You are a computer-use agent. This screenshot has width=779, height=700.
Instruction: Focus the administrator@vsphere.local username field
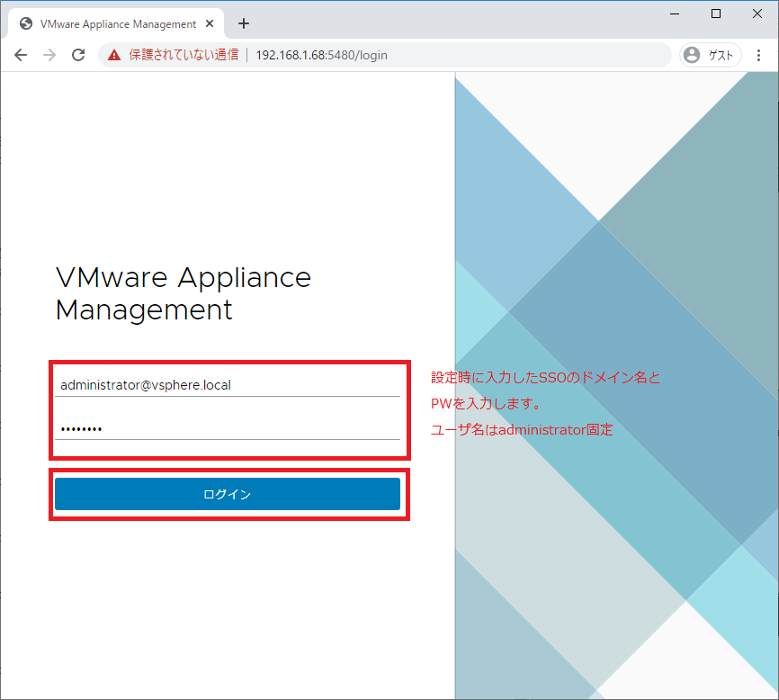(228, 385)
